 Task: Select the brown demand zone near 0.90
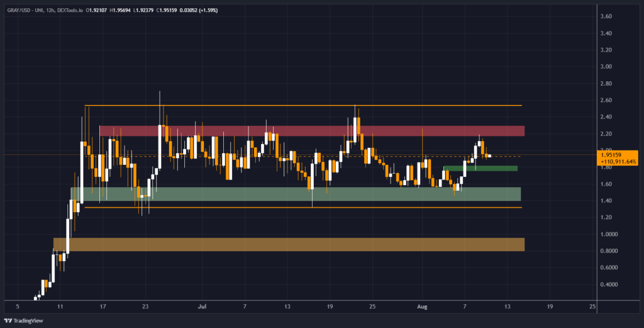coord(289,244)
